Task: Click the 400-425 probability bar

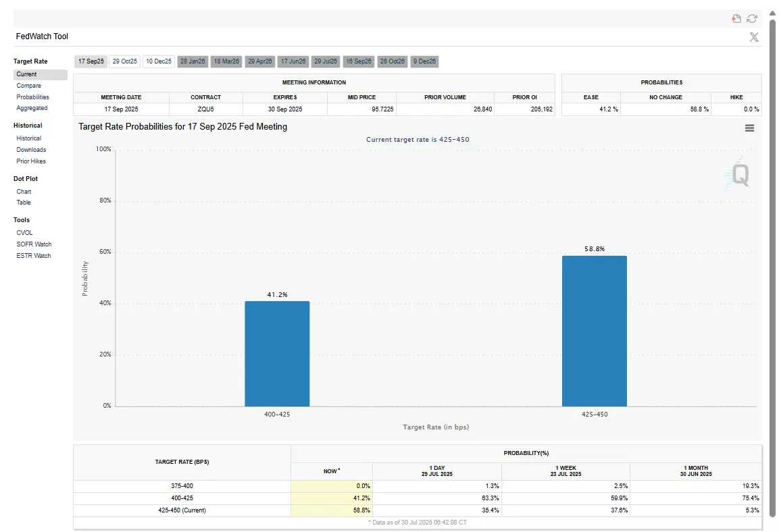Action: [x=277, y=353]
